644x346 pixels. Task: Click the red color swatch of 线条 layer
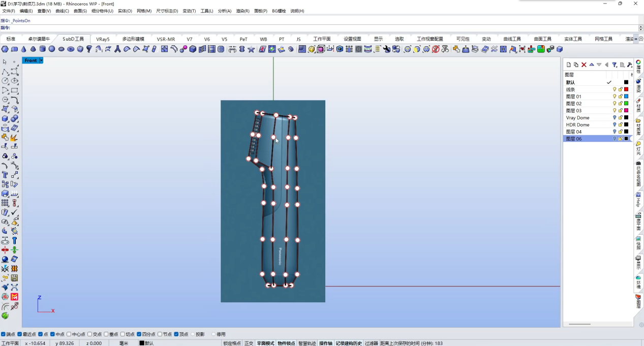(626, 89)
